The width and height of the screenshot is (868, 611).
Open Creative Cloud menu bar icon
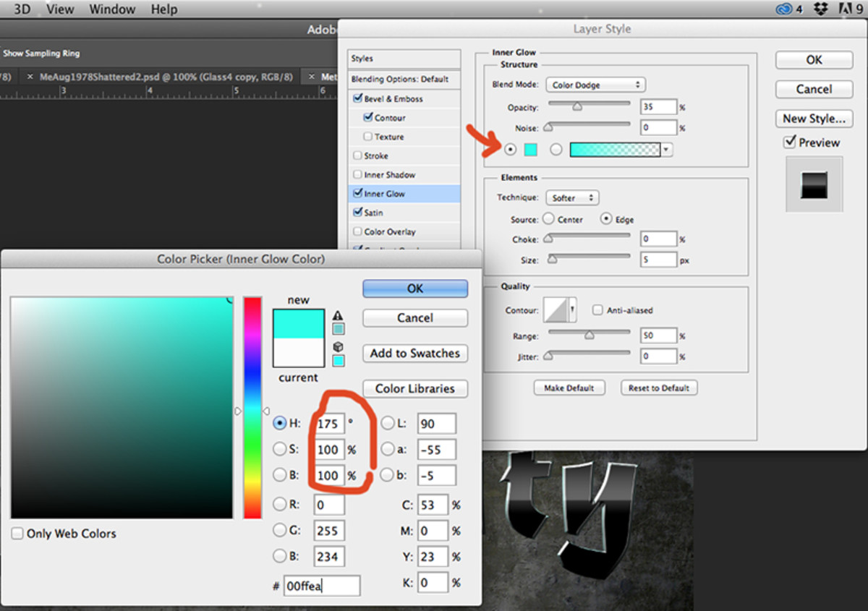pos(783,9)
